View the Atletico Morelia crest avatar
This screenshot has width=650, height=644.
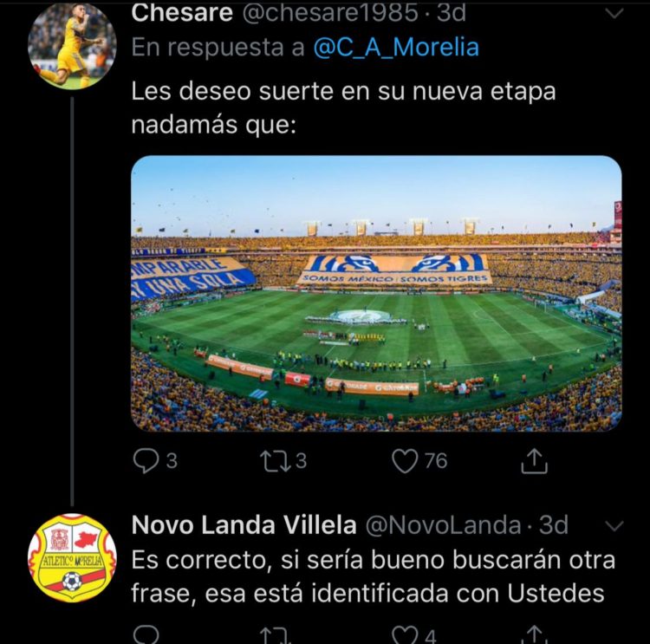(71, 556)
